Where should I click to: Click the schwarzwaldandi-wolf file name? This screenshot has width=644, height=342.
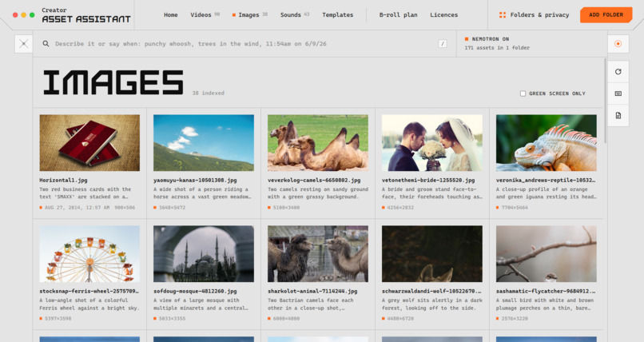[x=431, y=291]
